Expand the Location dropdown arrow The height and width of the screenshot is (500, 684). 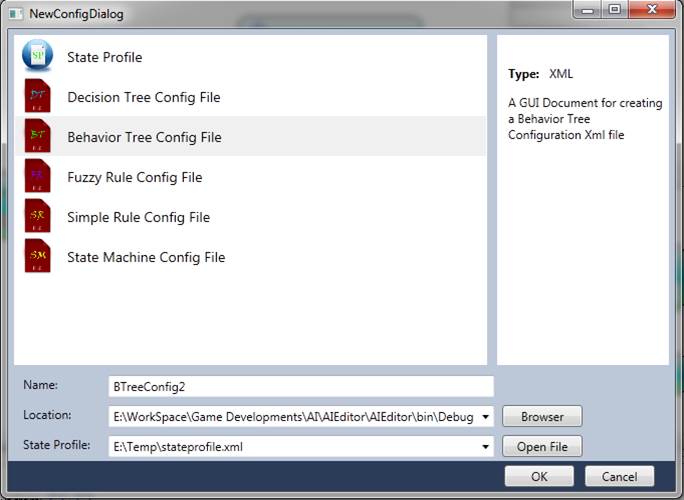pos(486,416)
